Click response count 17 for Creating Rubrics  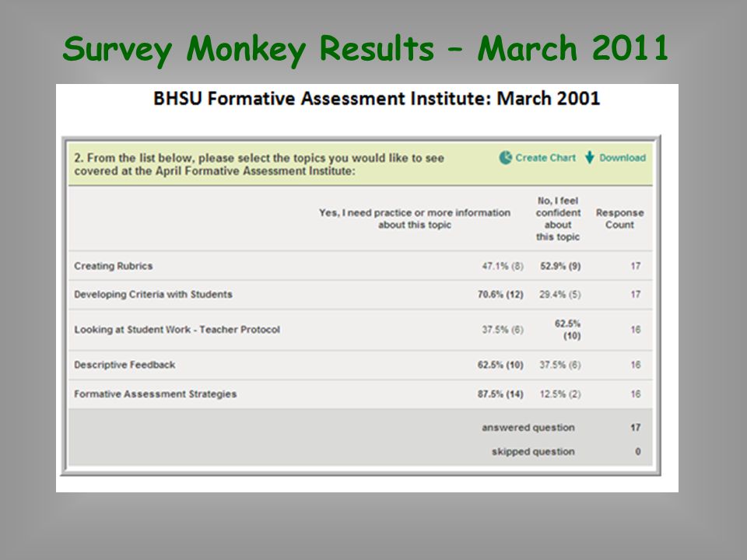[636, 266]
